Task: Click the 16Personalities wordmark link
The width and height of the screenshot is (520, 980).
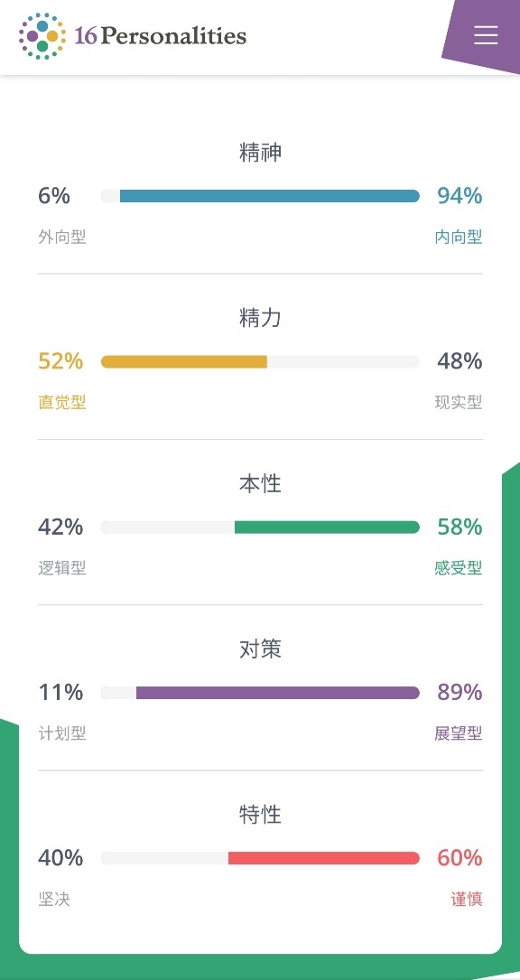Action: coord(161,36)
